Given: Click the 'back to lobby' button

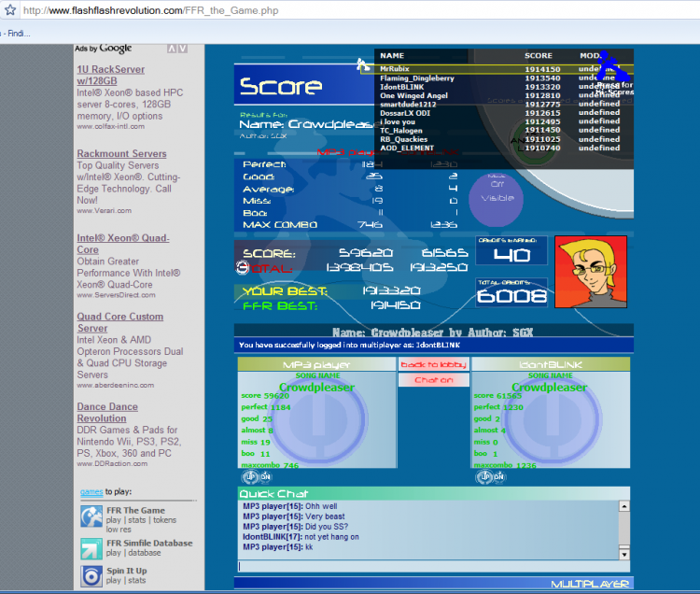Looking at the screenshot, I should click(x=433, y=364).
